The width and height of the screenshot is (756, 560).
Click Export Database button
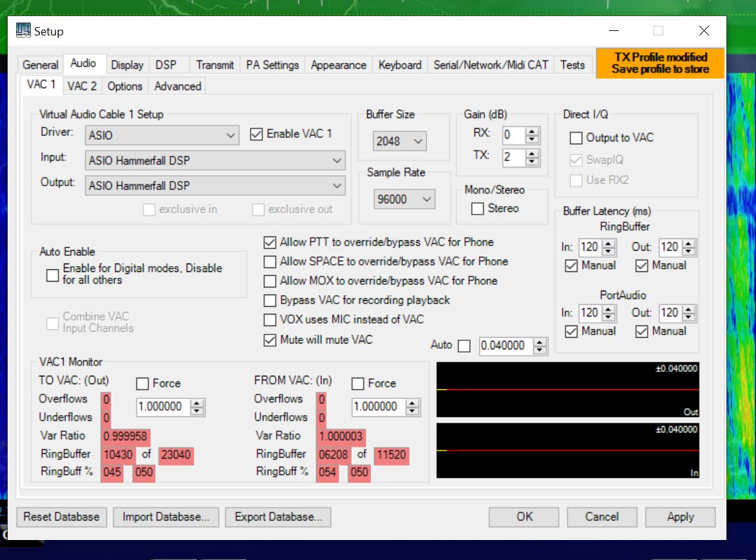(x=278, y=517)
